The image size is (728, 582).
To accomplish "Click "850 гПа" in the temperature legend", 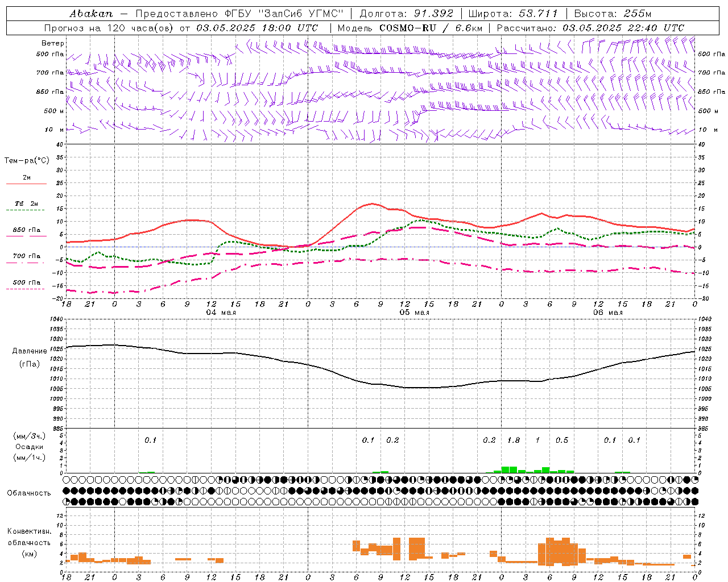I will tap(27, 230).
